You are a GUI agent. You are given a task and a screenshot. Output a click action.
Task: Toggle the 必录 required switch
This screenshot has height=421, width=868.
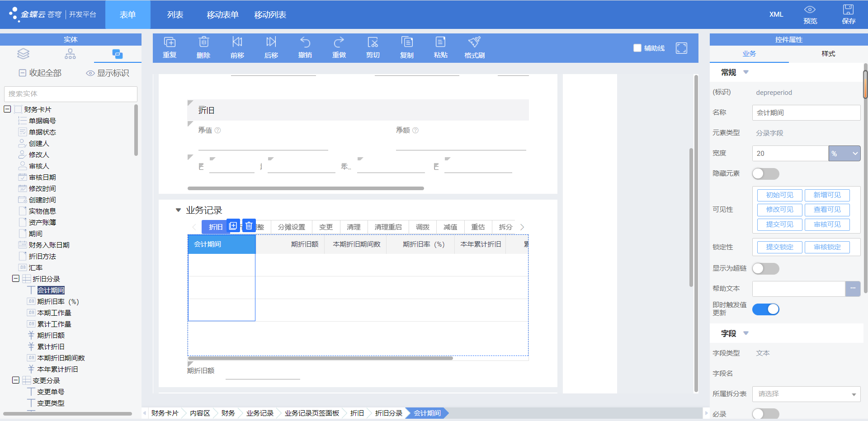pos(765,414)
